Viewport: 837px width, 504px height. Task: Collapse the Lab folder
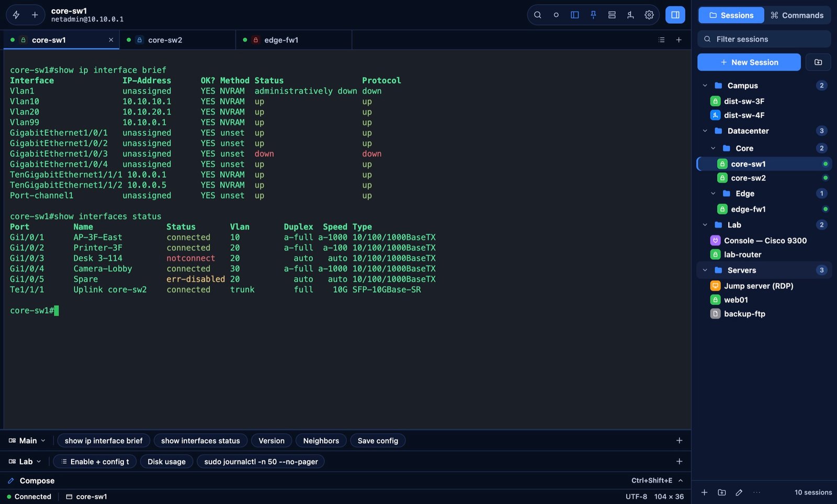[x=705, y=225]
